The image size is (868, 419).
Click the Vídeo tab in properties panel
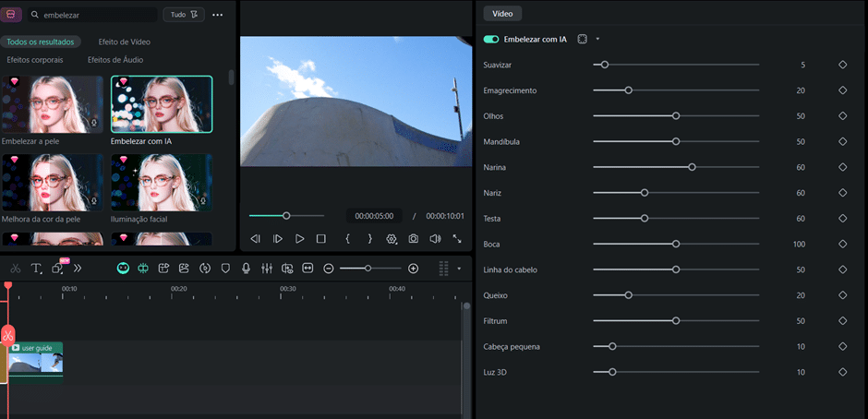(502, 14)
